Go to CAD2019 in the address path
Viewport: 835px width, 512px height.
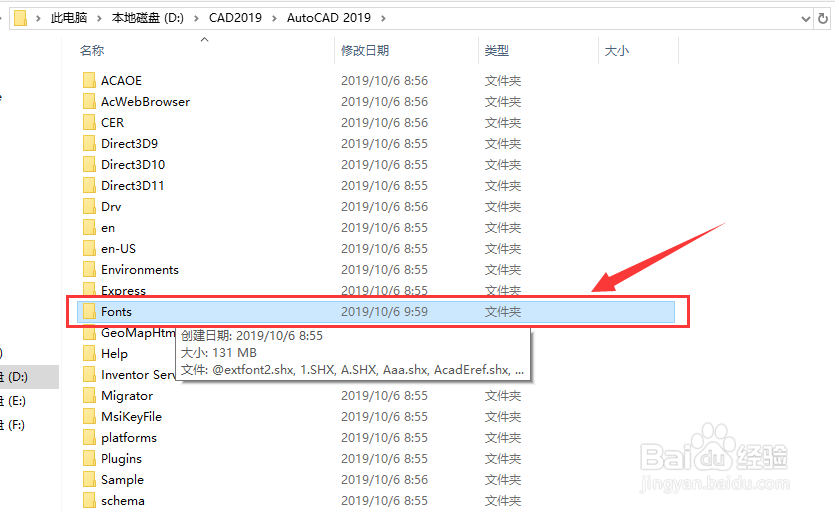[235, 18]
